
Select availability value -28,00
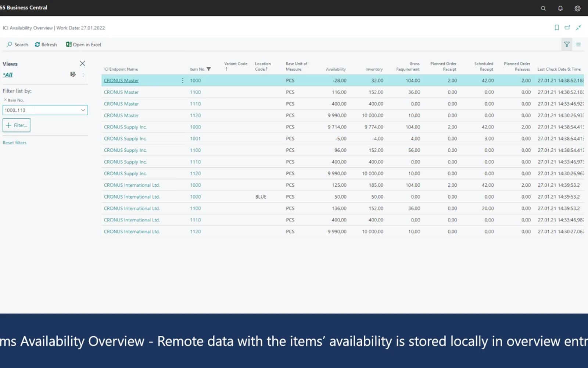click(x=339, y=81)
